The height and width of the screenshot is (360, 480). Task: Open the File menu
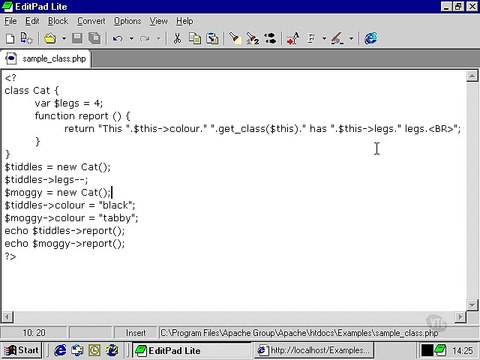[x=10, y=21]
